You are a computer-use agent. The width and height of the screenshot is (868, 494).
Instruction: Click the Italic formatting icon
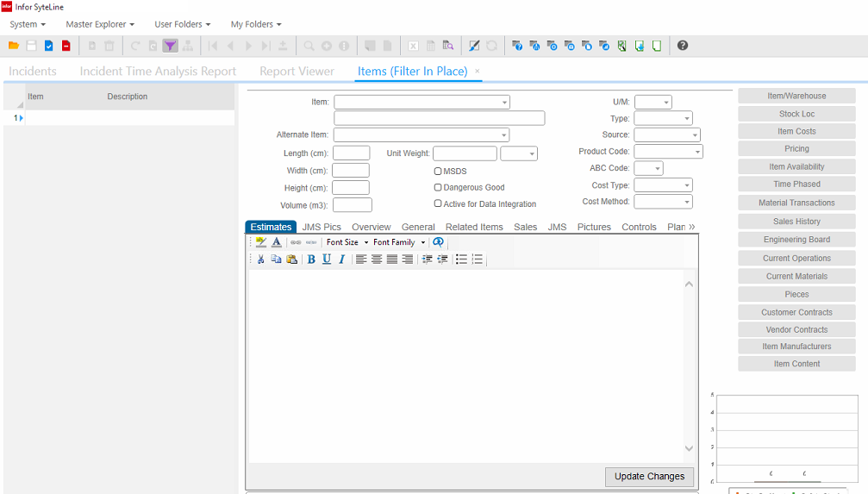pos(341,260)
